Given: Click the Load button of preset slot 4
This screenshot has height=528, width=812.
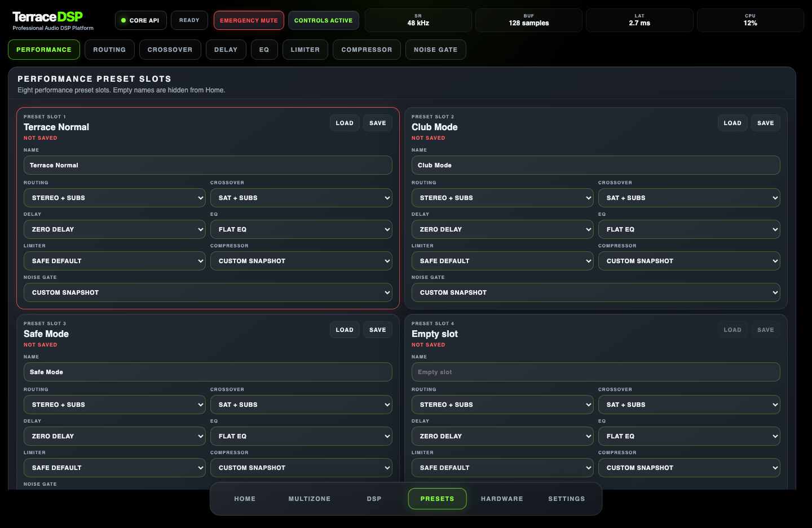Looking at the screenshot, I should [732, 330].
